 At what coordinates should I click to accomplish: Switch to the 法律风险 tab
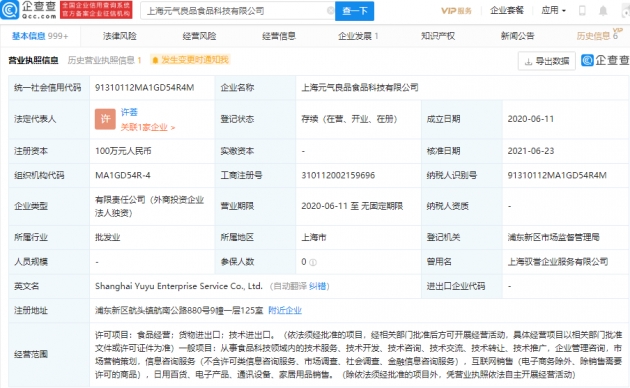click(x=120, y=36)
